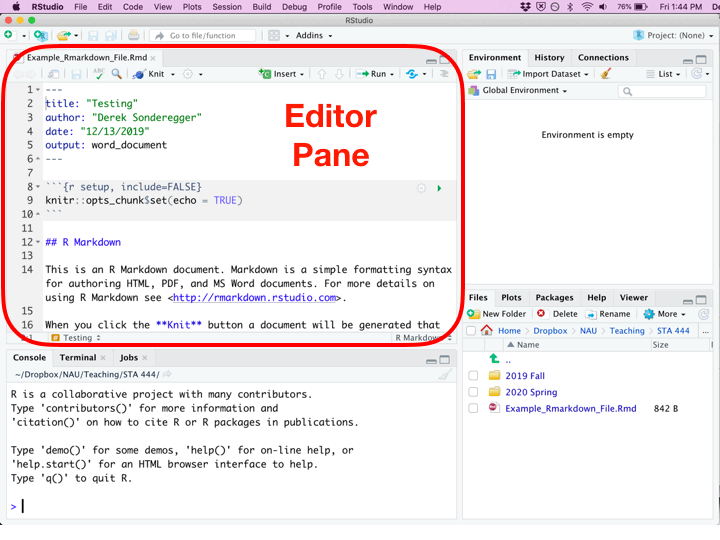Click the Insert chunk icon in editor toolbar
720x540 pixels.
(x=265, y=74)
